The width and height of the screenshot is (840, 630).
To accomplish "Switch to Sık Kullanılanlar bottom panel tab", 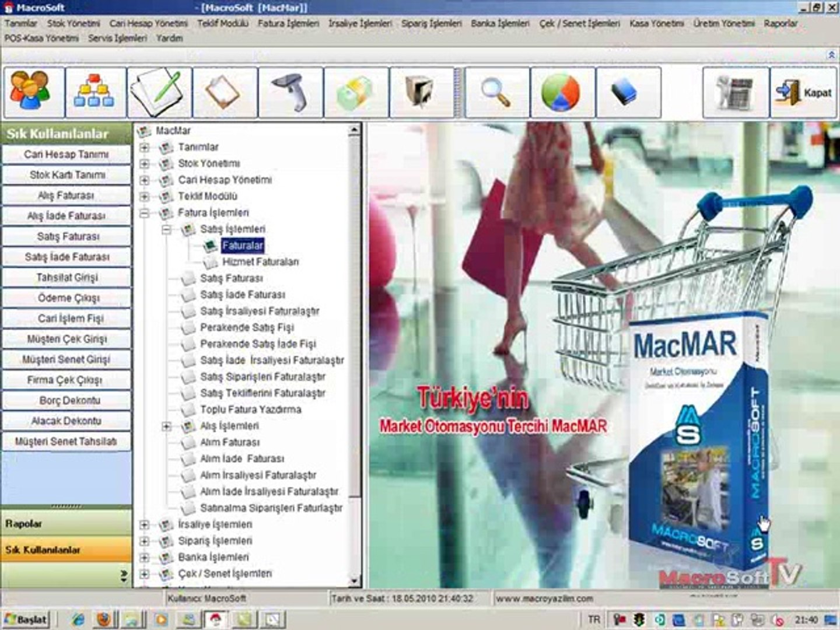I will tap(66, 549).
